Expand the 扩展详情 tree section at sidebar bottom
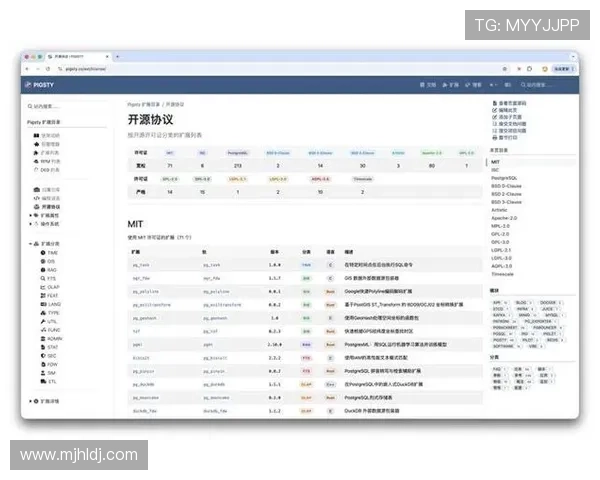The height and width of the screenshot is (480, 600). [x=31, y=401]
